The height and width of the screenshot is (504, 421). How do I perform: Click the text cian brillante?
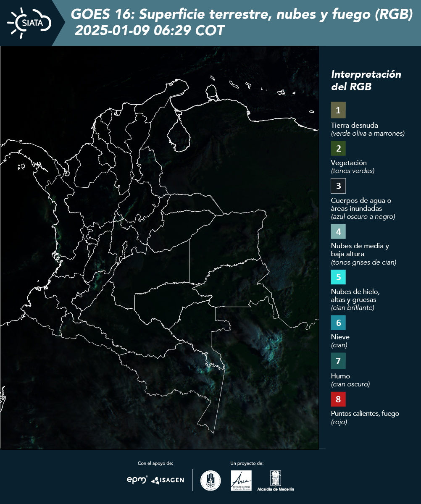click(x=353, y=308)
